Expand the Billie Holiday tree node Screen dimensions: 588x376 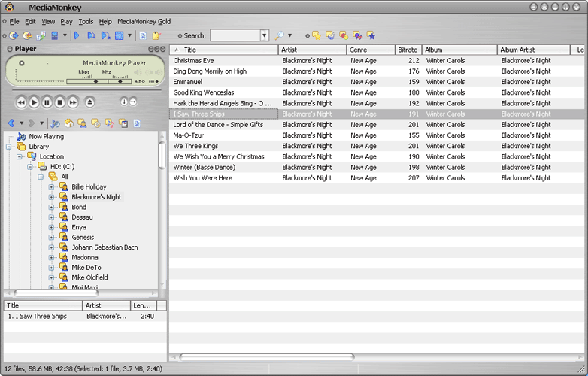[51, 186]
